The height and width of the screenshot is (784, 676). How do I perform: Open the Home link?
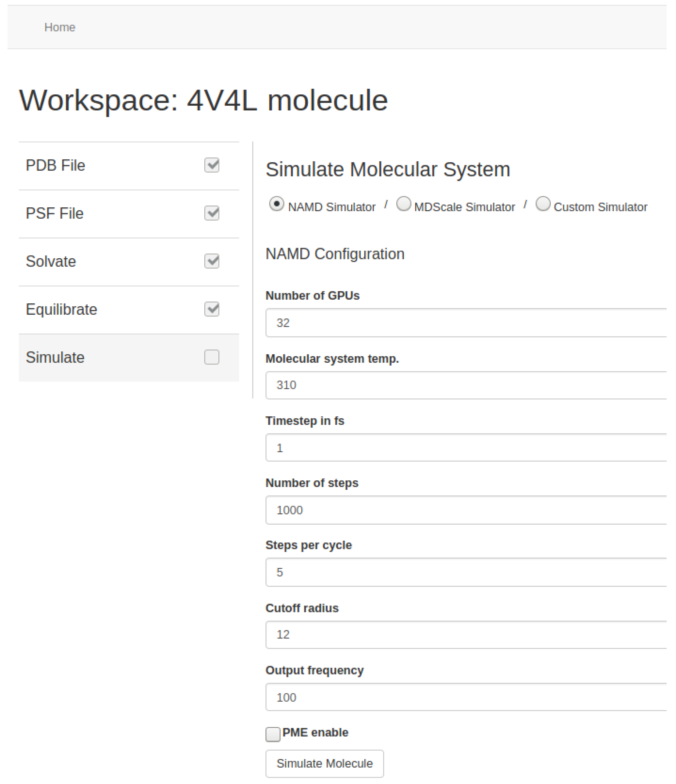tap(60, 27)
